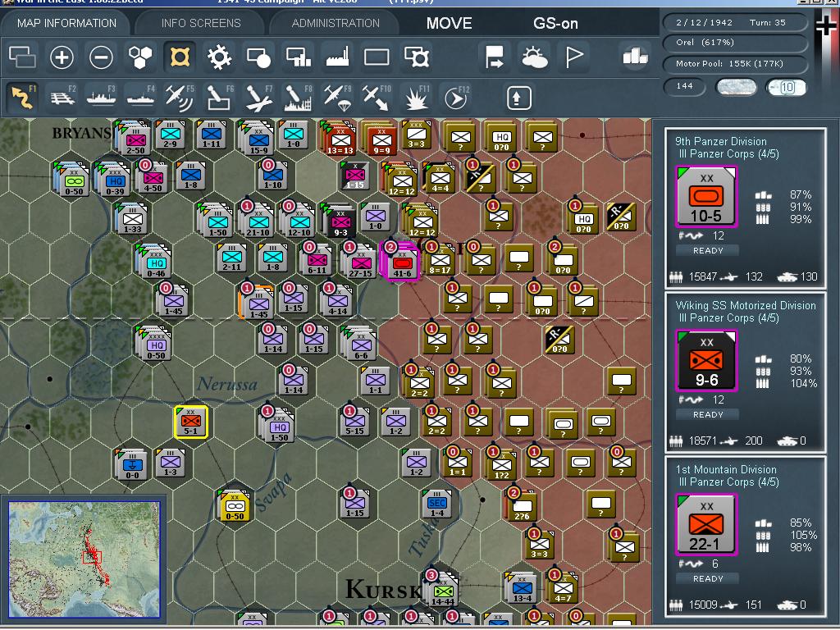Click the Motor Pool 155K field
Image resolution: width=840 pixels, height=630 pixels.
pos(735,63)
